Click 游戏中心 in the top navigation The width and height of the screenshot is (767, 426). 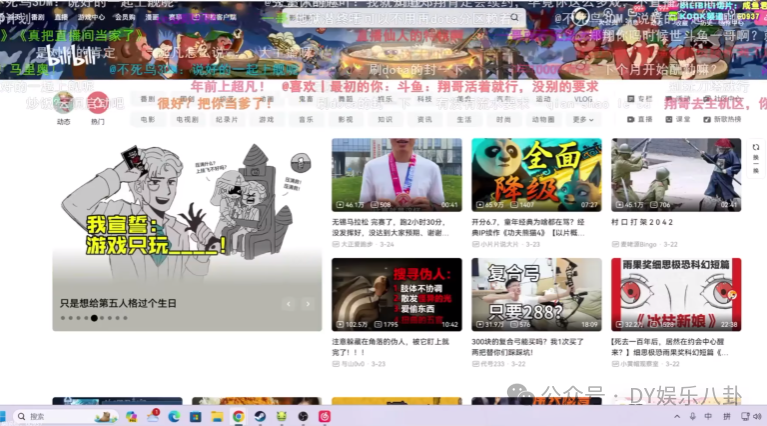point(91,17)
